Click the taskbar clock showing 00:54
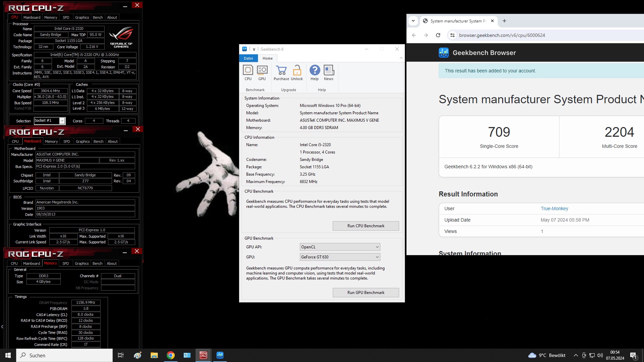The height and width of the screenshot is (362, 644). tap(615, 355)
